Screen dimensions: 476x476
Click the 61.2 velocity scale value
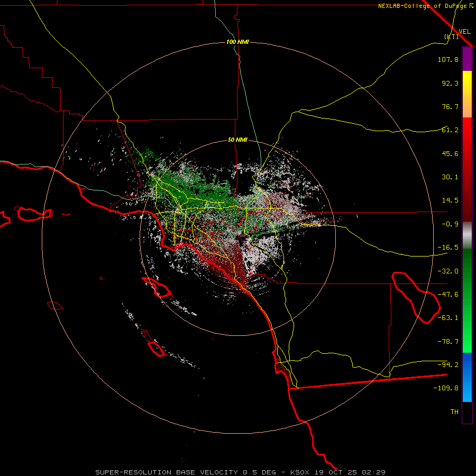pos(450,130)
